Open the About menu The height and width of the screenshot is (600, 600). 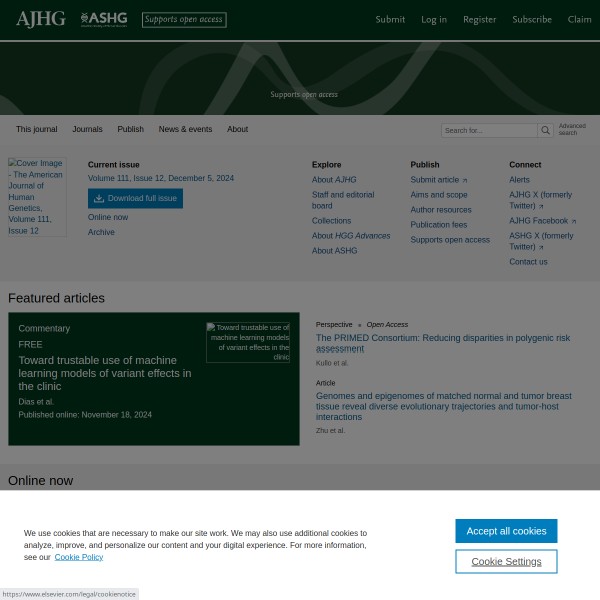tap(237, 129)
